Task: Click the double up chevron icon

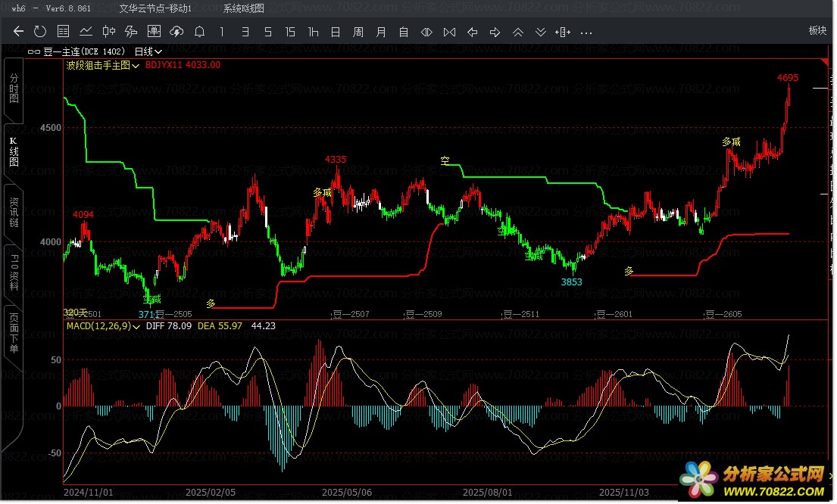Action: tap(518, 32)
